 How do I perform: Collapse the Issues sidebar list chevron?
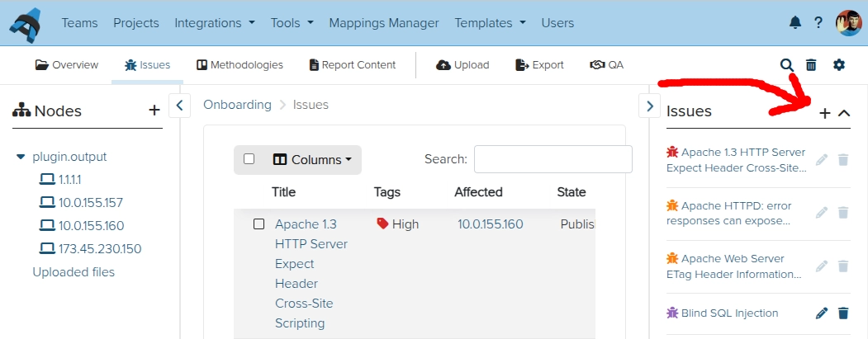point(844,113)
